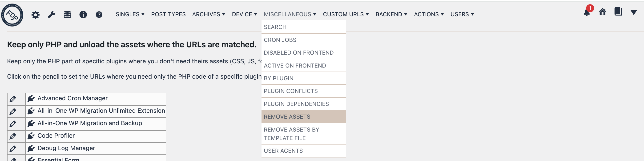Image resolution: width=644 pixels, height=161 pixels.
Task: Click the question mark help icon
Action: (98, 14)
